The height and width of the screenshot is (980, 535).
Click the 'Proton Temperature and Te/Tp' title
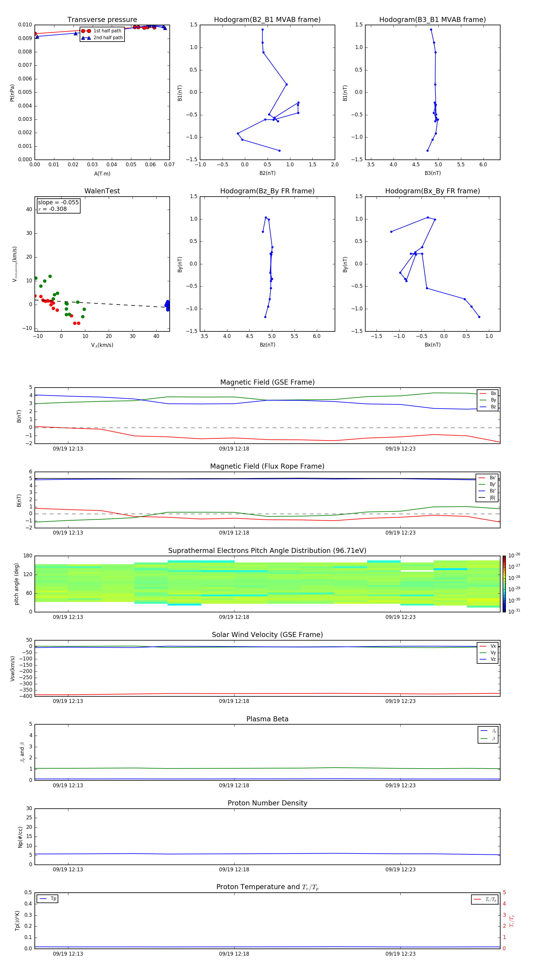pyautogui.click(x=267, y=887)
